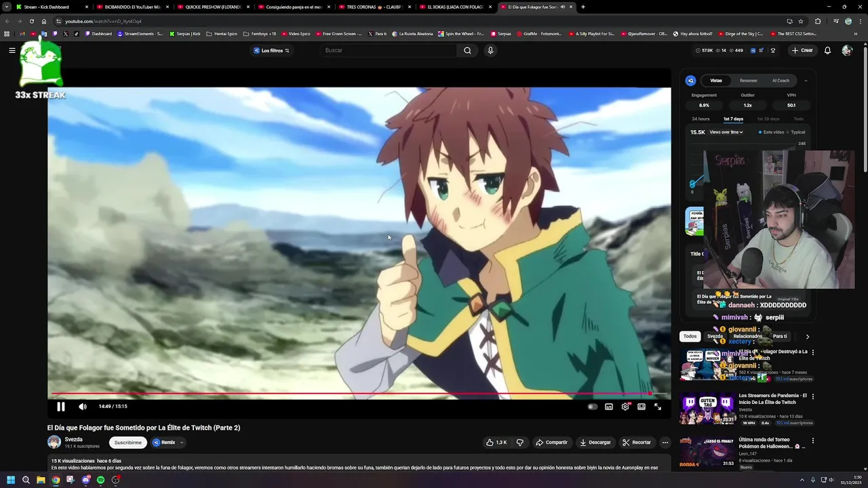Select the 1st 7 days range tab

pos(733,119)
